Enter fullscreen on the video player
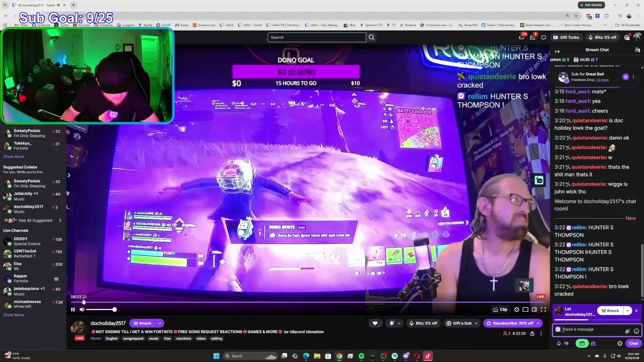The height and width of the screenshot is (362, 644). pos(543,310)
